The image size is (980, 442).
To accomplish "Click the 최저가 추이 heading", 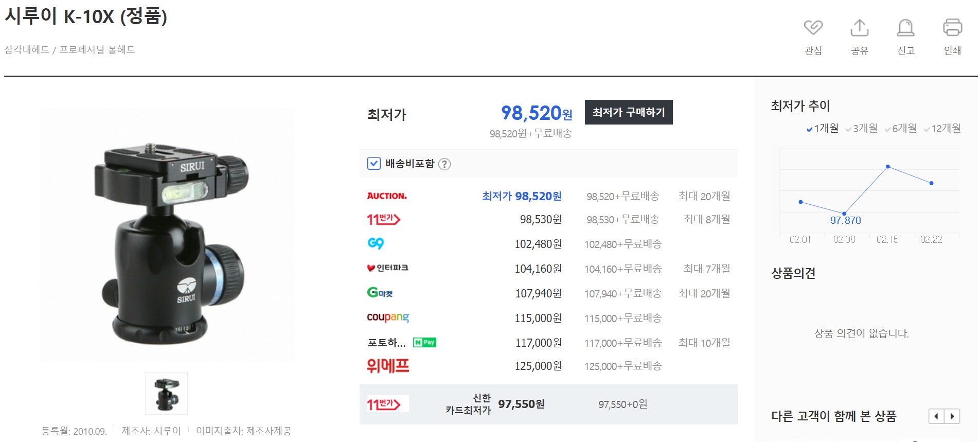I will (x=800, y=106).
